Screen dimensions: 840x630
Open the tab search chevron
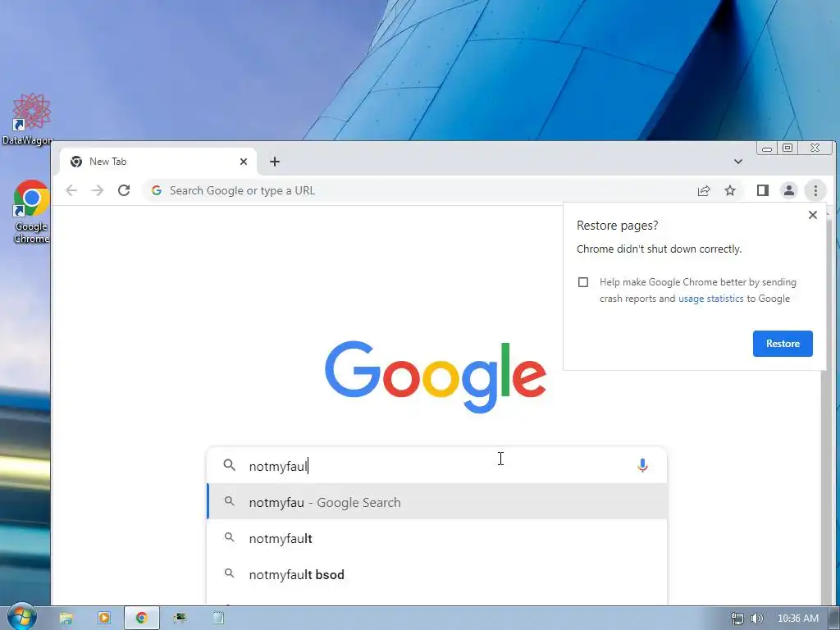tap(737, 162)
